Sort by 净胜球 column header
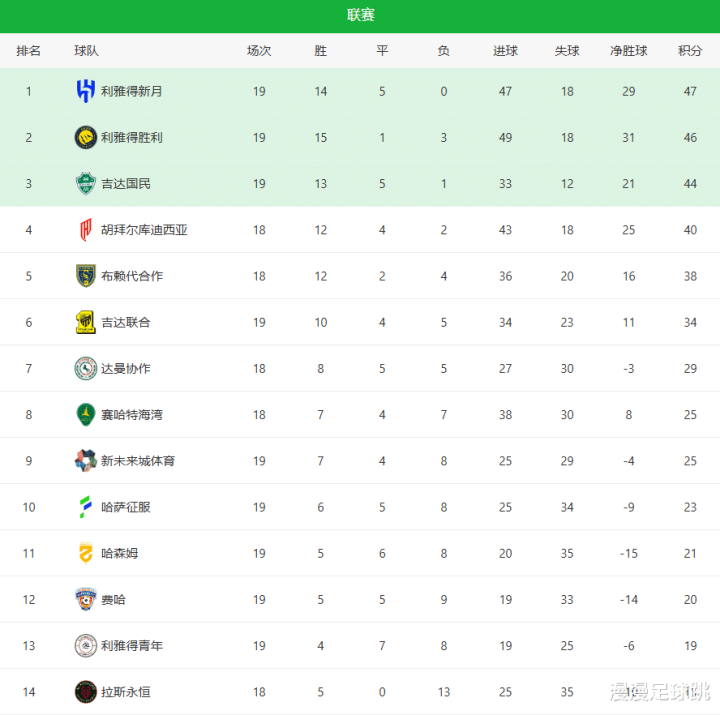Image resolution: width=720 pixels, height=715 pixels. click(629, 50)
